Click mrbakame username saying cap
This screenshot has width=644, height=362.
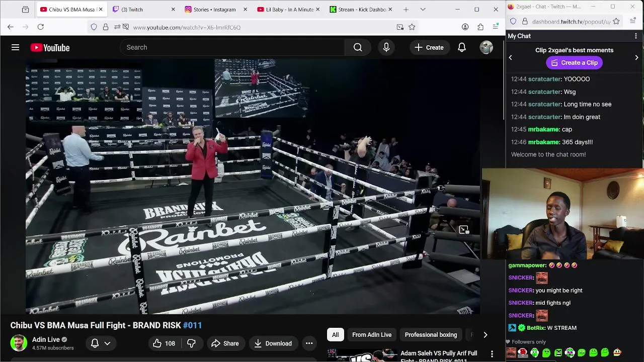(x=543, y=130)
